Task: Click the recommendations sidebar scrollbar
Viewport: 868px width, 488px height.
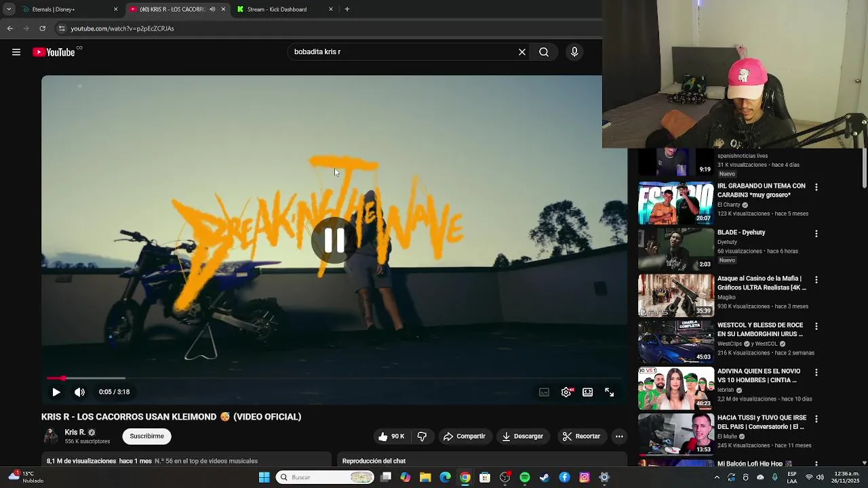Action: (865, 168)
